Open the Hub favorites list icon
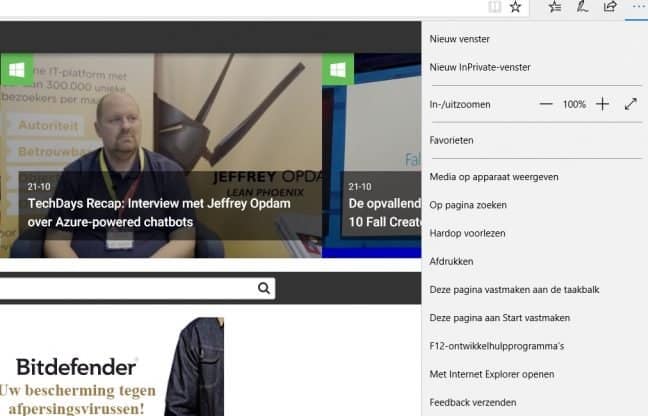The height and width of the screenshot is (416, 648). [x=555, y=7]
